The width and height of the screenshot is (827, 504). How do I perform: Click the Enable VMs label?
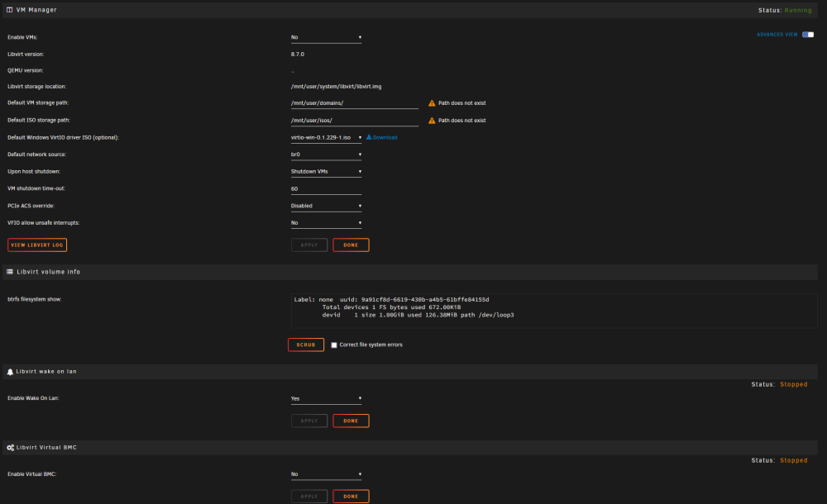(x=22, y=37)
